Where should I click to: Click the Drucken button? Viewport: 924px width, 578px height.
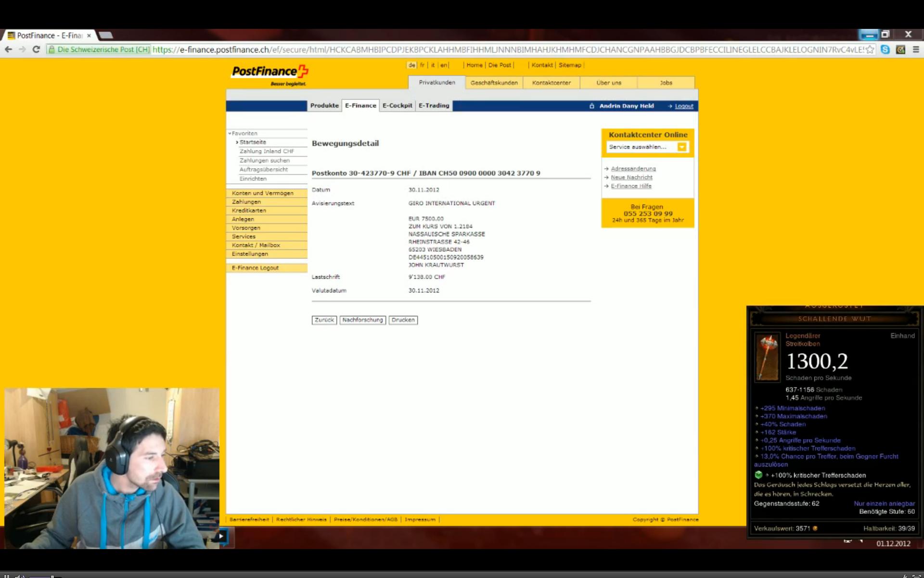[403, 320]
